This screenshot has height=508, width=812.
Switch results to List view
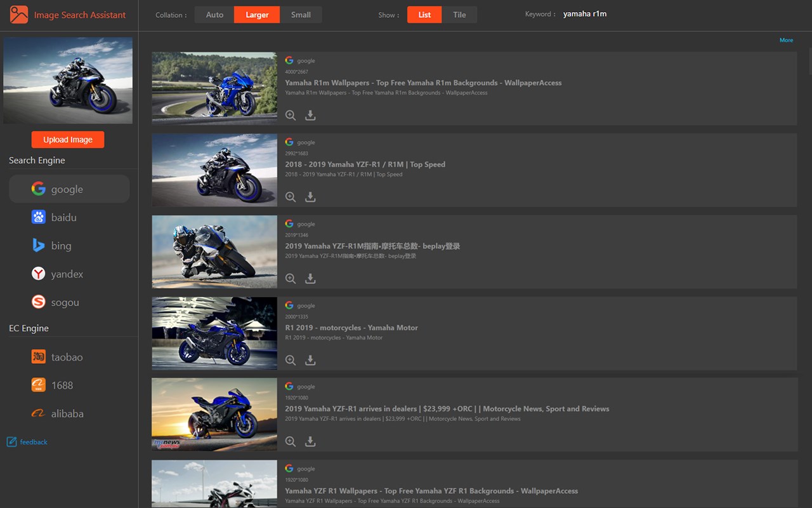425,15
